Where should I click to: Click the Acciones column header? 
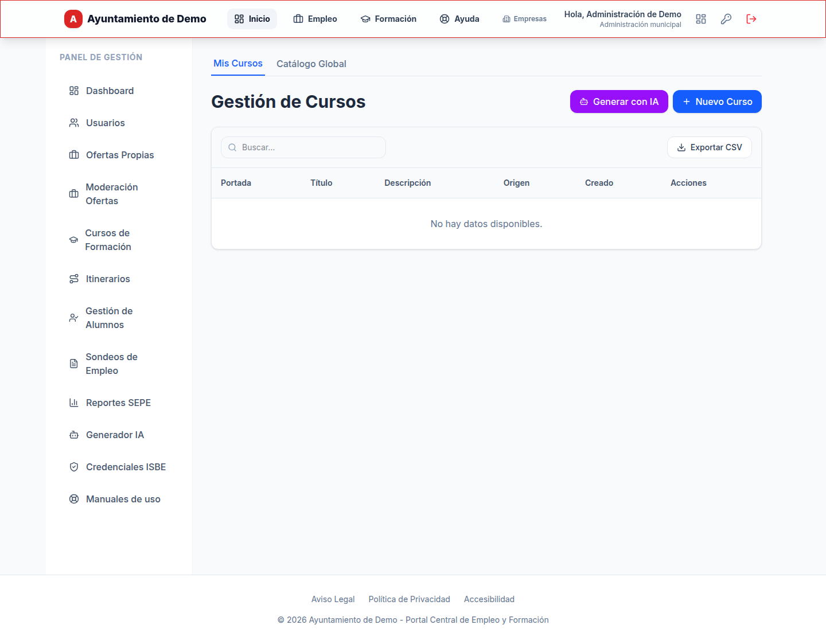tap(688, 183)
